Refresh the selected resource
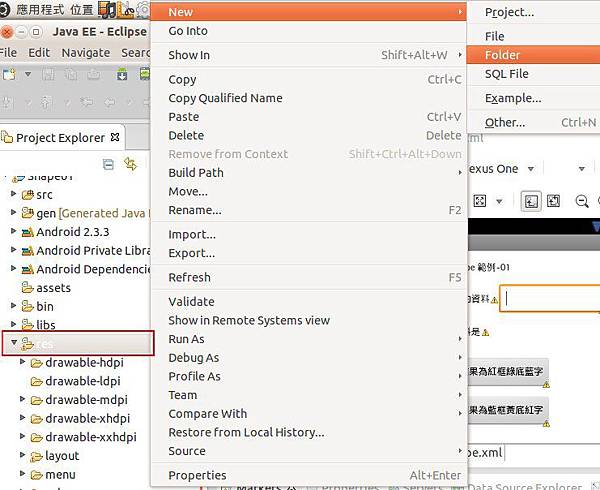The image size is (600, 490). (x=308, y=278)
